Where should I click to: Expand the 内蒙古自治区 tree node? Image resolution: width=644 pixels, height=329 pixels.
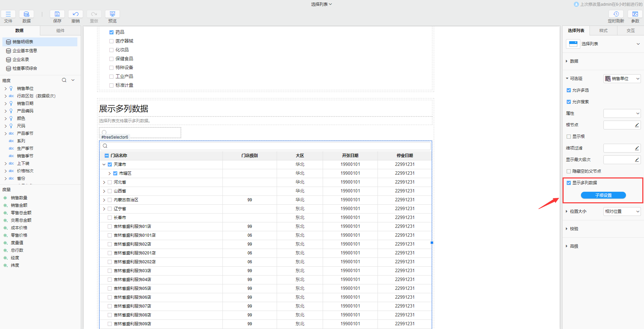104,200
